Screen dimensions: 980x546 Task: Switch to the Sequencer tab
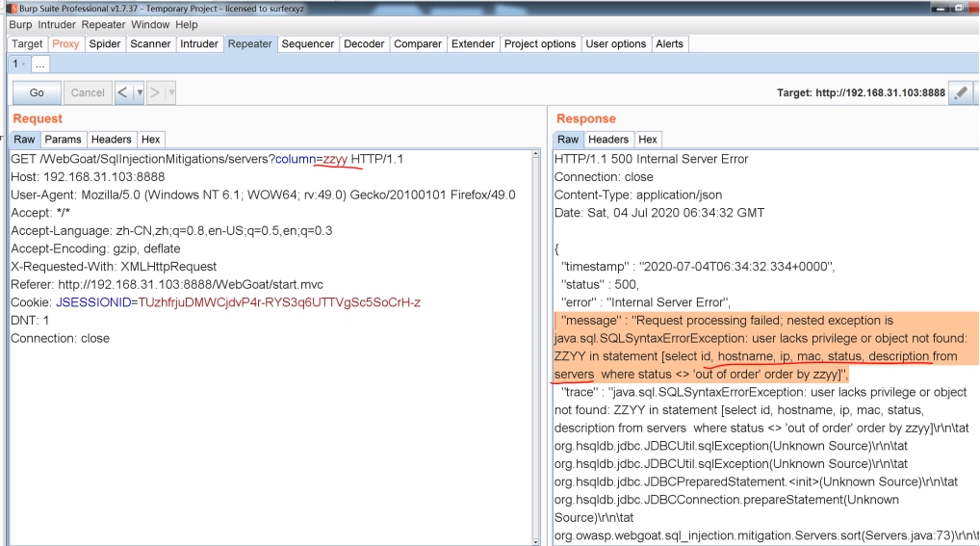pos(307,43)
